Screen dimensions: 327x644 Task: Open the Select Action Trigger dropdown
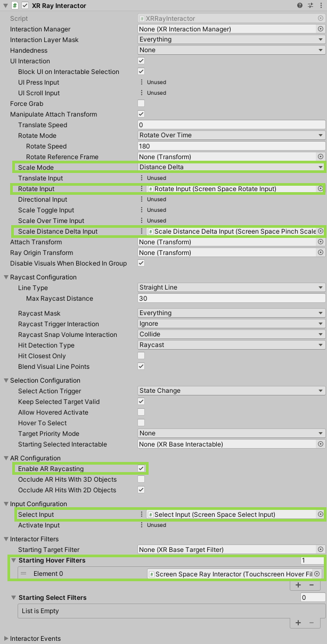point(231,391)
